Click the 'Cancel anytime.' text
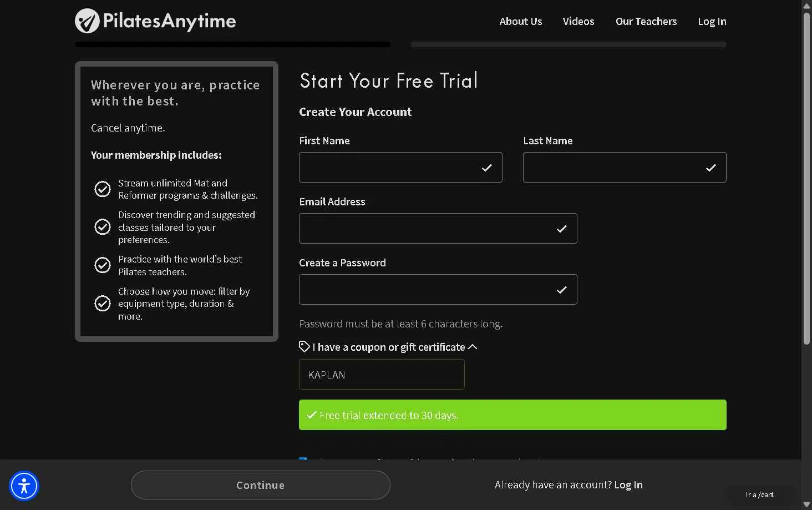 point(128,128)
